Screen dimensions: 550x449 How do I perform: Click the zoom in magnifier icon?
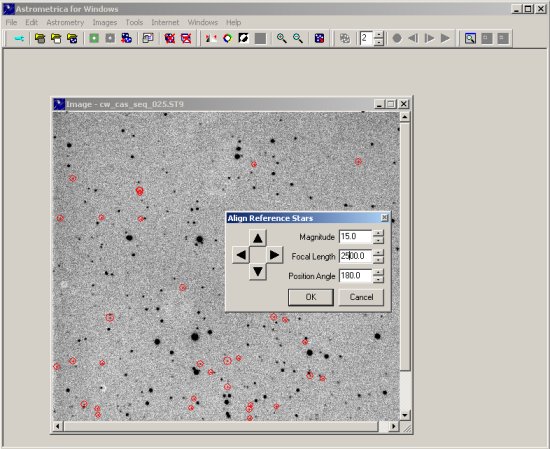(281, 38)
